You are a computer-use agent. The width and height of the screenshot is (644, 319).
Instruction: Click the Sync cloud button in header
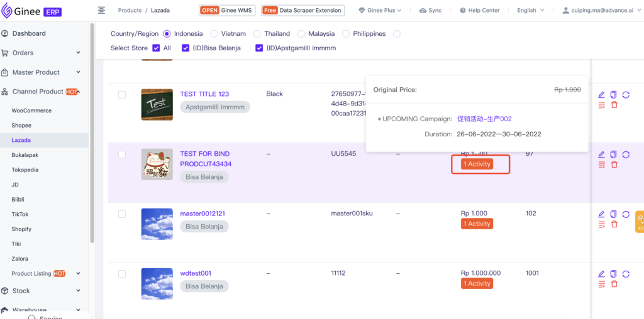(x=430, y=10)
